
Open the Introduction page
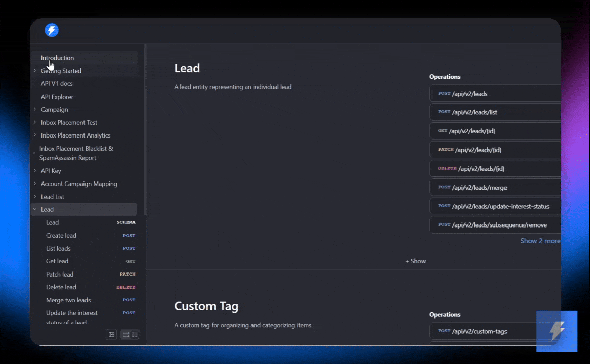57,58
